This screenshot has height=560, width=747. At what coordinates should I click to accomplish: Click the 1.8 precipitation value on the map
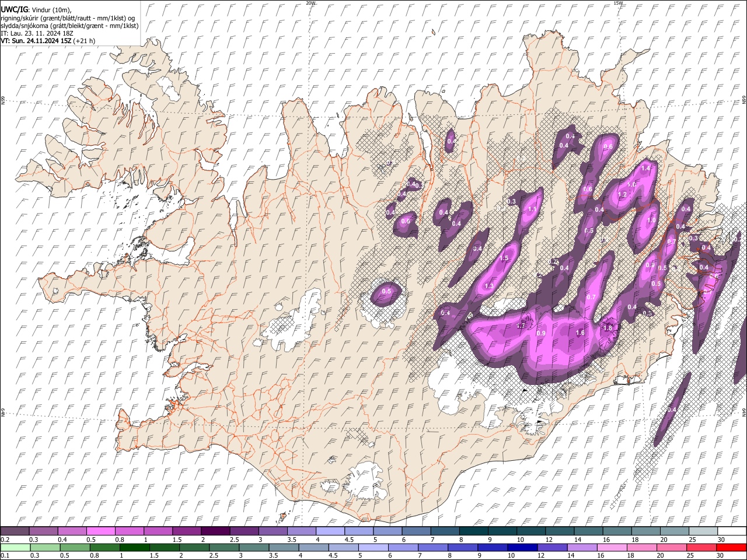[x=608, y=328]
